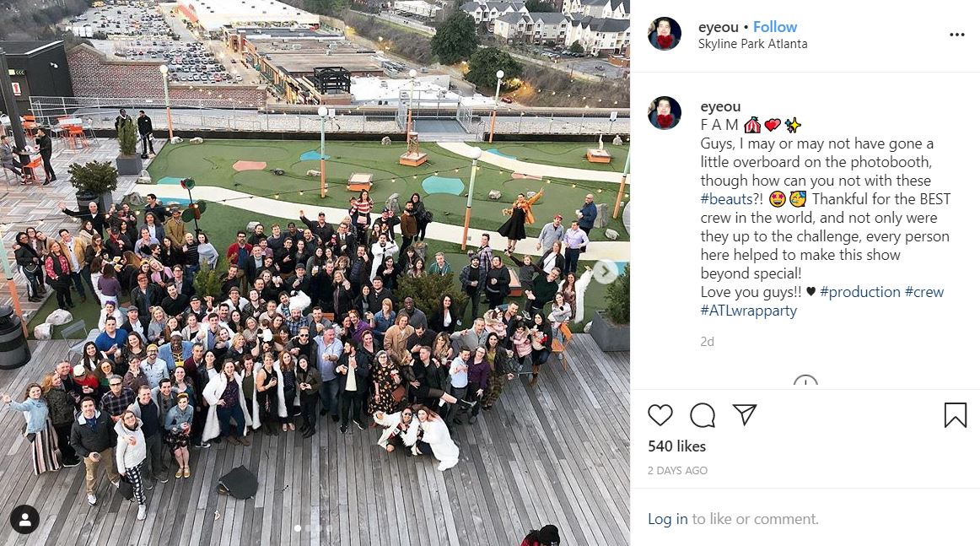Open comments via speech bubble icon
This screenshot has height=546, width=980.
pyautogui.click(x=703, y=414)
